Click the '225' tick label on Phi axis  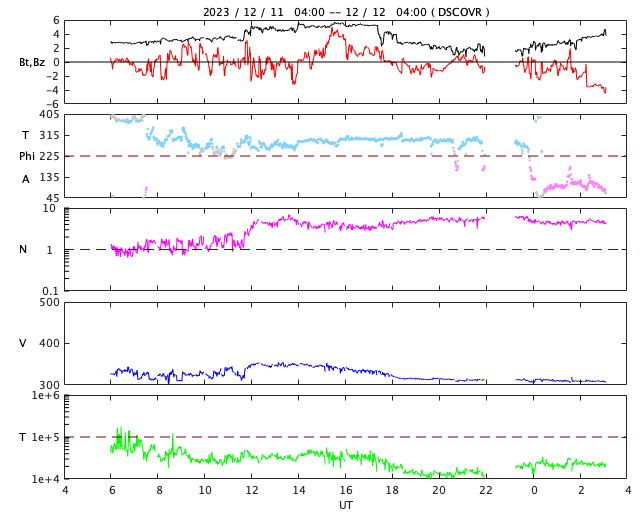[49, 156]
